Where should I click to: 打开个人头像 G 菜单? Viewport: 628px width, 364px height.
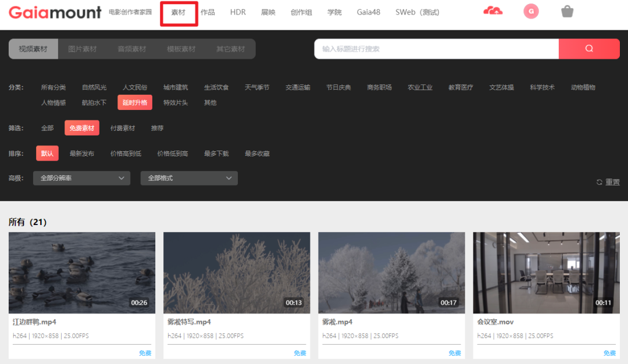pos(530,11)
